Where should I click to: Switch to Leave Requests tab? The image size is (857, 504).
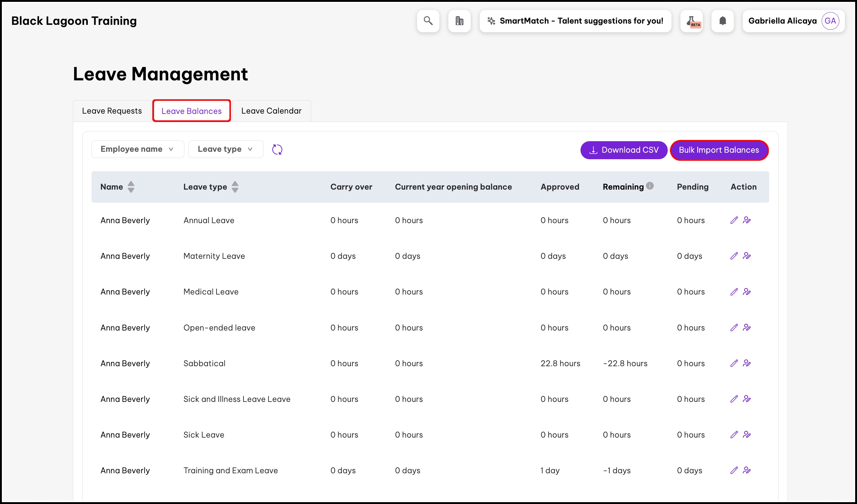(x=112, y=111)
